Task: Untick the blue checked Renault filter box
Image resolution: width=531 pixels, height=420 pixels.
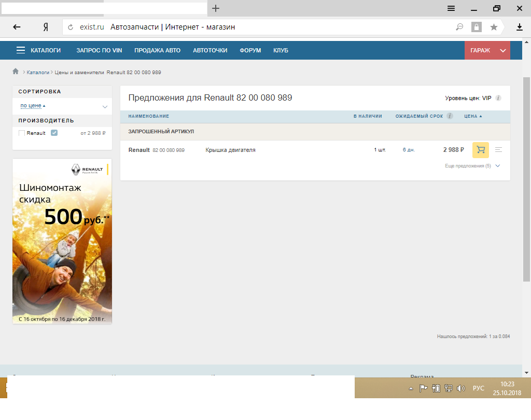Action: pos(54,133)
